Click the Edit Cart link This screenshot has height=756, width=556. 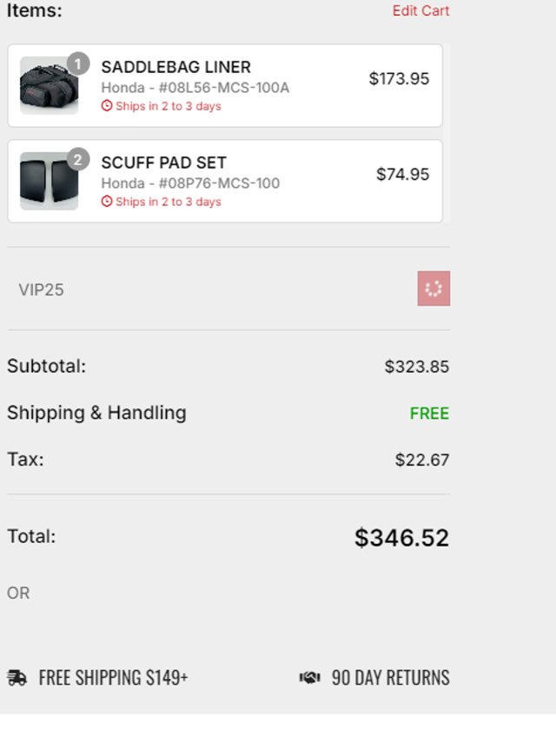coord(420,11)
